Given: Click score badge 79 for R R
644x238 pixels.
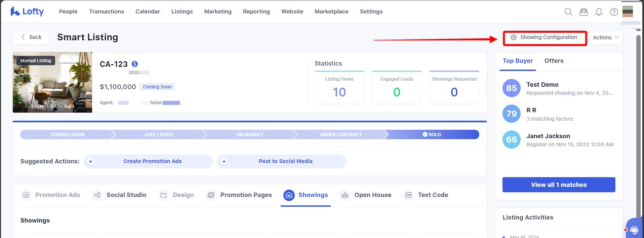Looking at the screenshot, I should [512, 114].
